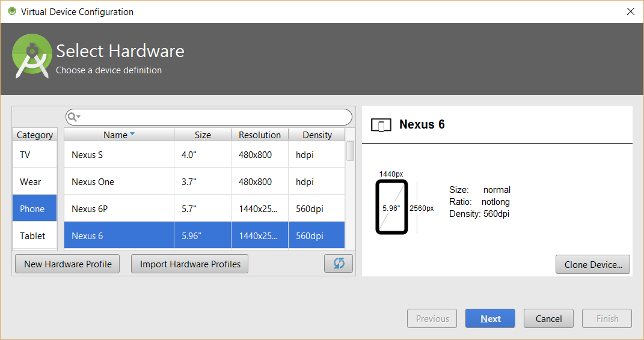Click the Density column header

(317, 135)
